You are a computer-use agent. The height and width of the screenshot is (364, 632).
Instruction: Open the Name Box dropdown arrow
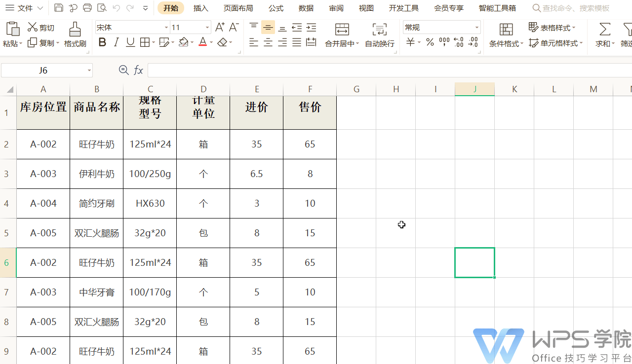pyautogui.click(x=89, y=71)
